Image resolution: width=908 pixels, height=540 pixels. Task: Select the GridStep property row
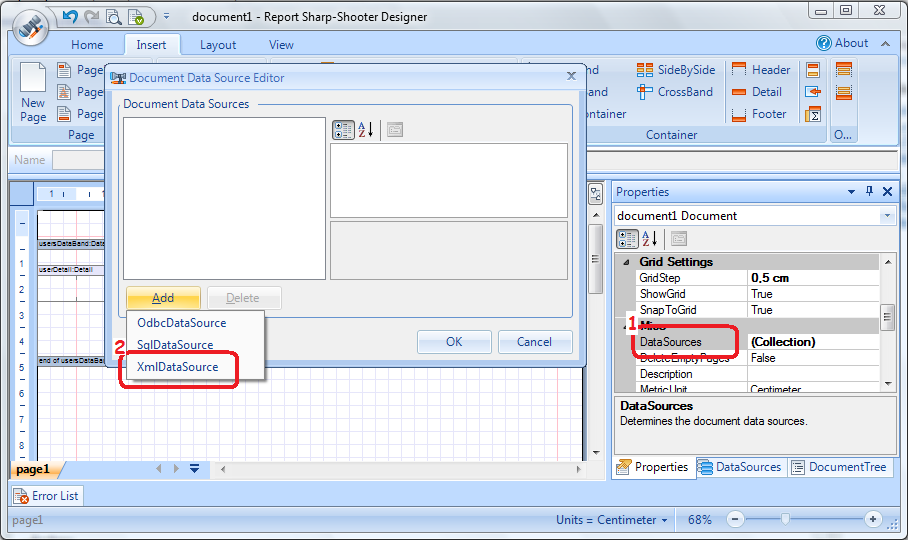pos(757,278)
